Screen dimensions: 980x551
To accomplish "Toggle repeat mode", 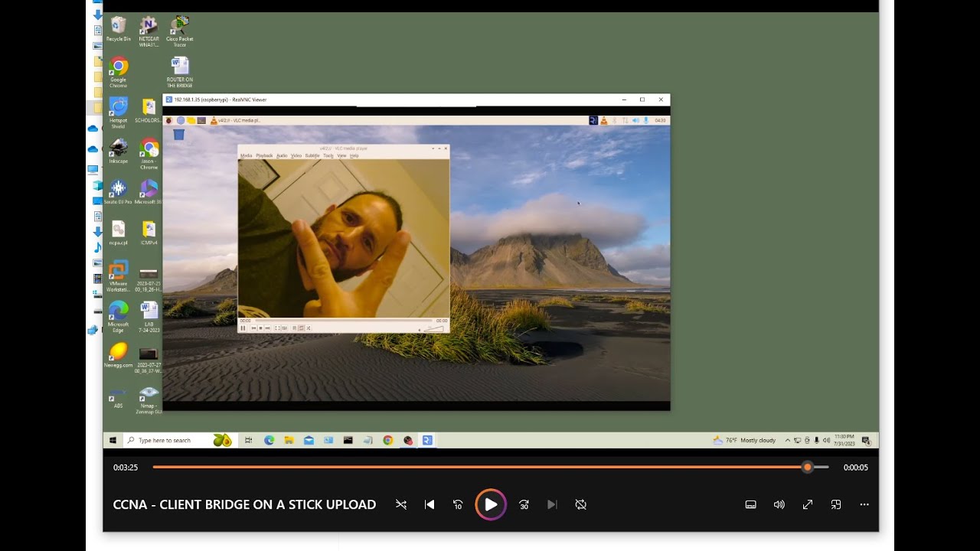I will tap(581, 504).
